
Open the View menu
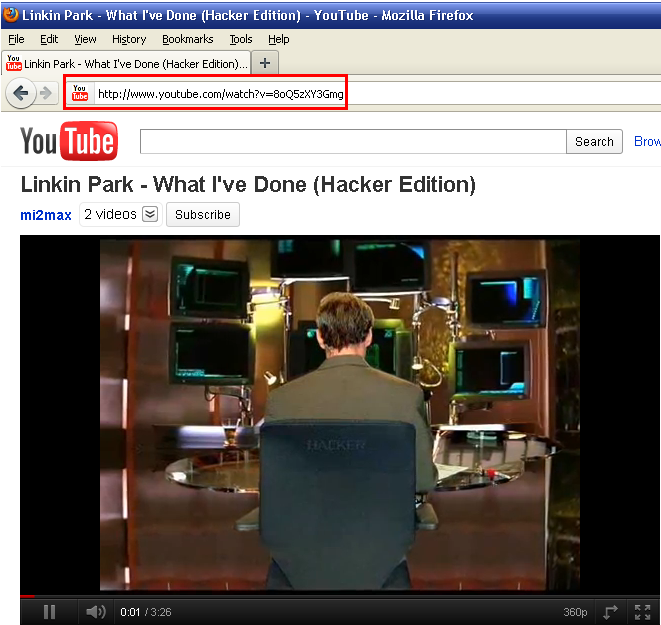pos(85,39)
